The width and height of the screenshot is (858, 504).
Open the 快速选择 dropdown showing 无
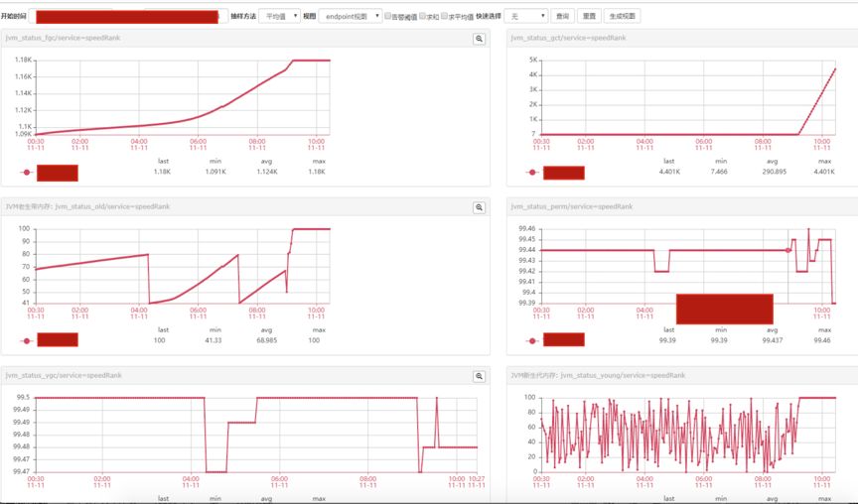click(526, 16)
